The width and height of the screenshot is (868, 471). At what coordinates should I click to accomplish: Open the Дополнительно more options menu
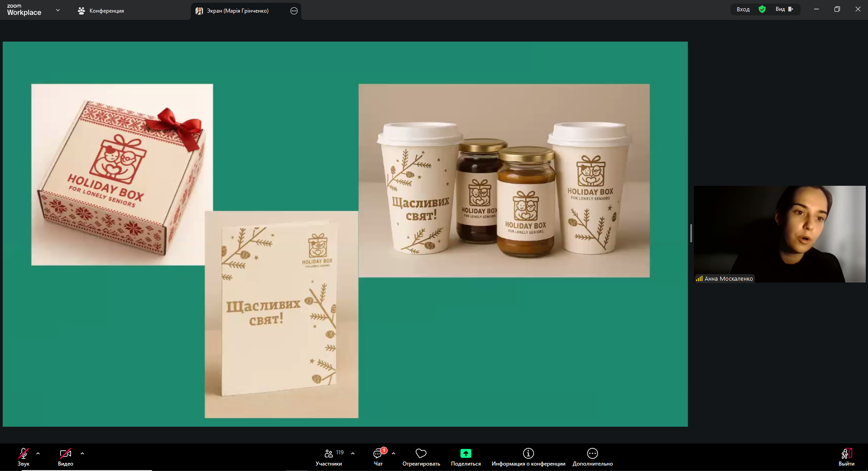(x=593, y=457)
